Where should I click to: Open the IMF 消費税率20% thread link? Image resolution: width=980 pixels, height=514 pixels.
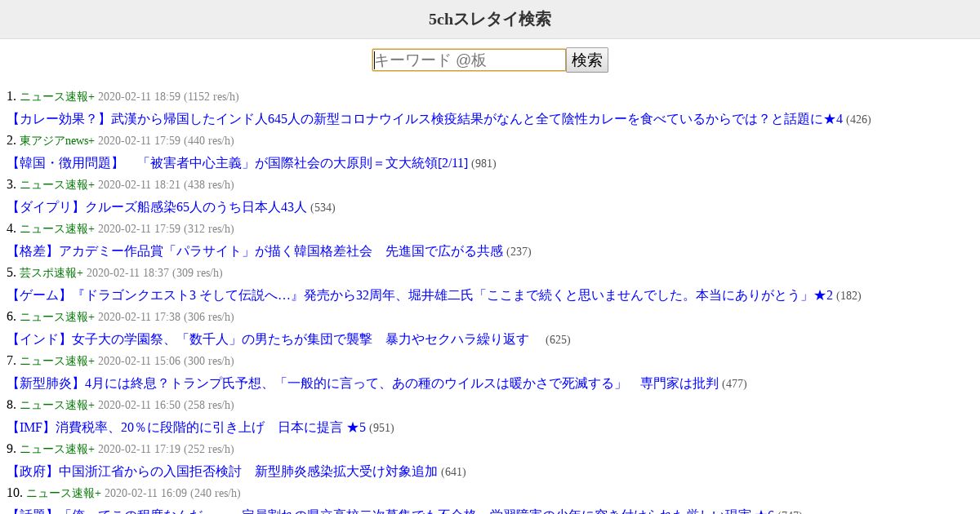(186, 428)
